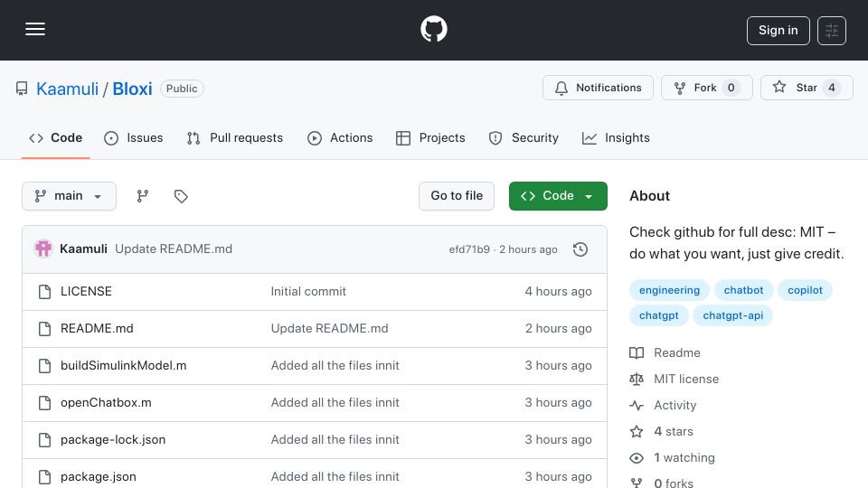Viewport: 868px width, 488px height.
Task: Select the chatbot topic tag
Action: (x=743, y=290)
